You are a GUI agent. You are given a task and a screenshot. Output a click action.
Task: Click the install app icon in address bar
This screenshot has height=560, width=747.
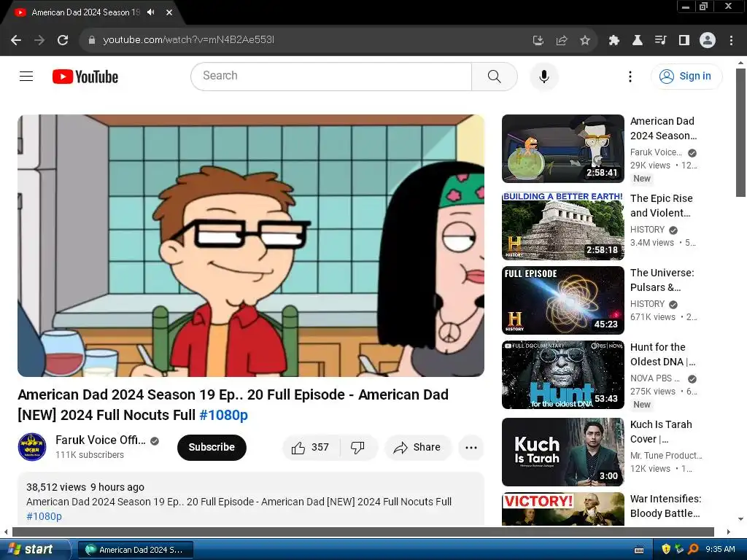pos(538,40)
